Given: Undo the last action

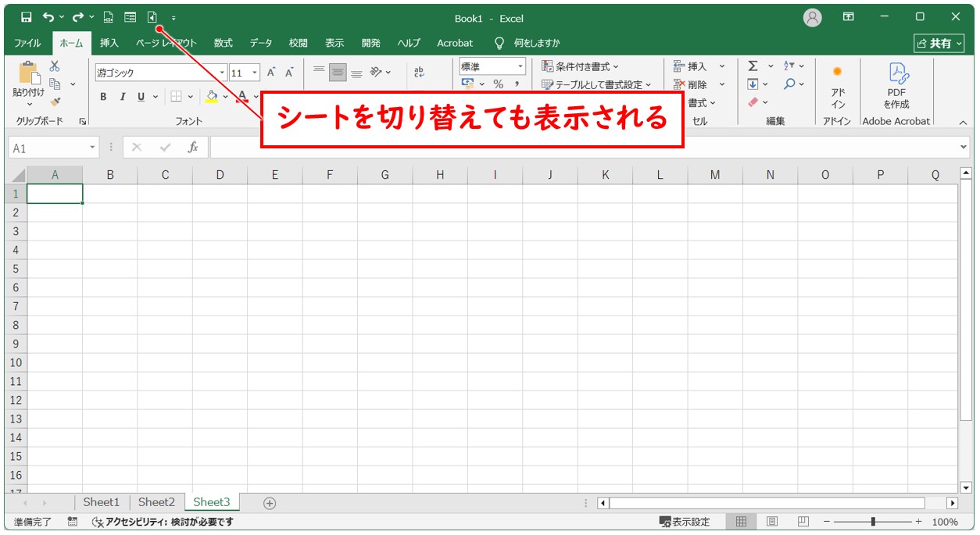Looking at the screenshot, I should (48, 17).
